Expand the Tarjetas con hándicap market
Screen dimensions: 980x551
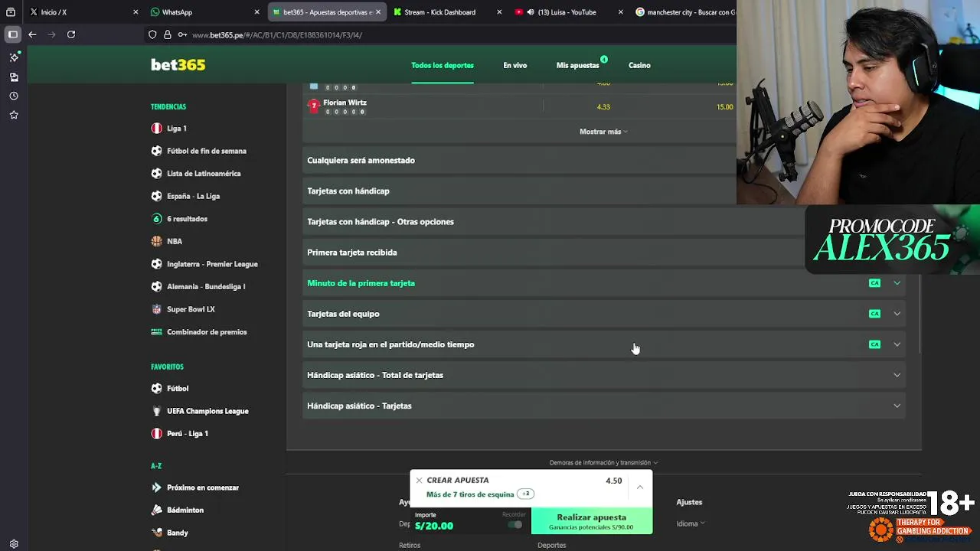pyautogui.click(x=519, y=191)
